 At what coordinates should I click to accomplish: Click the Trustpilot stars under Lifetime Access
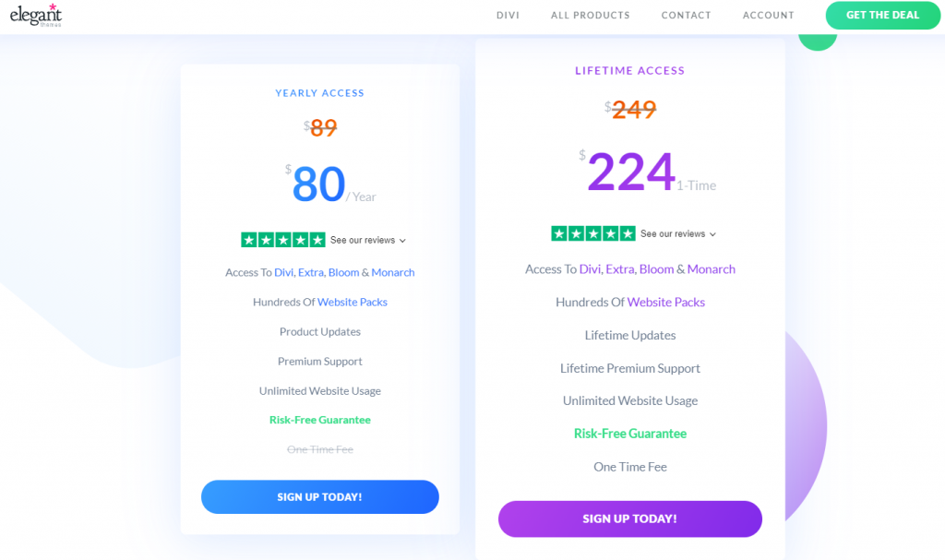click(x=593, y=233)
